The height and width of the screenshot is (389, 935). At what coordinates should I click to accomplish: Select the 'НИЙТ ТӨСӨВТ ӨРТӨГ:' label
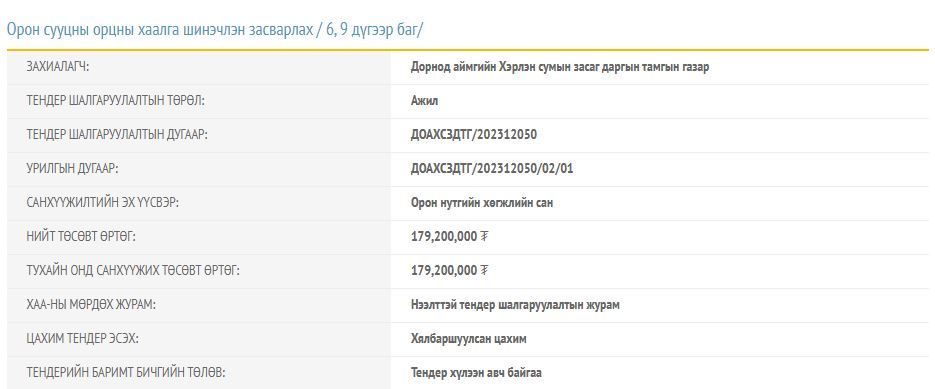point(81,237)
